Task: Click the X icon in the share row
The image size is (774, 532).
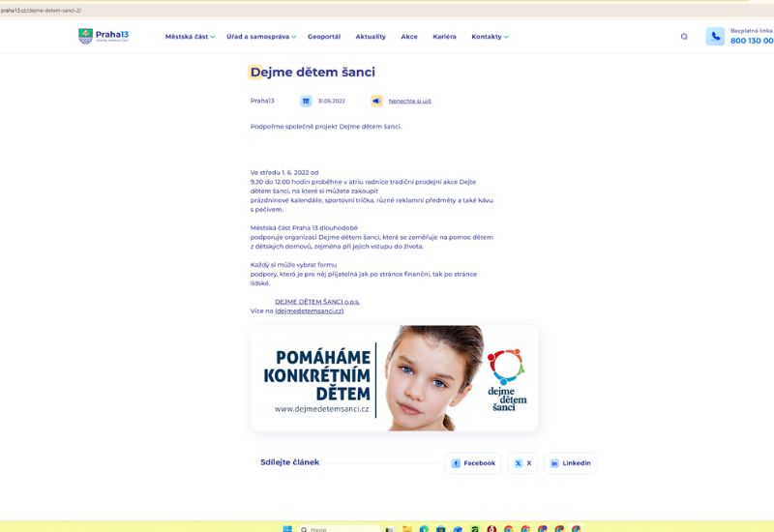Action: [x=518, y=463]
